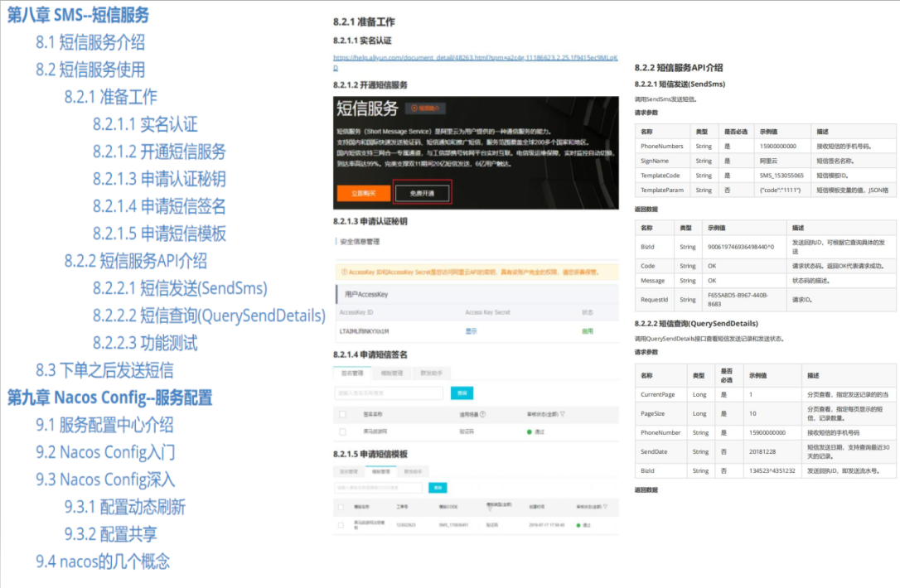The image size is (900, 588).
Task: Check the select-all checkbox in signature management table
Action: pos(343,413)
